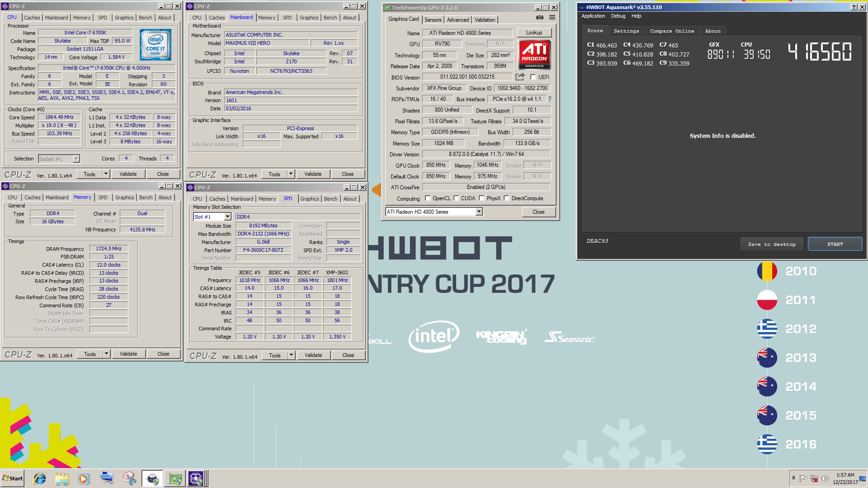This screenshot has height=488, width=868.
Task: Open the GPU-Z hamburger menu icon
Action: [x=552, y=18]
